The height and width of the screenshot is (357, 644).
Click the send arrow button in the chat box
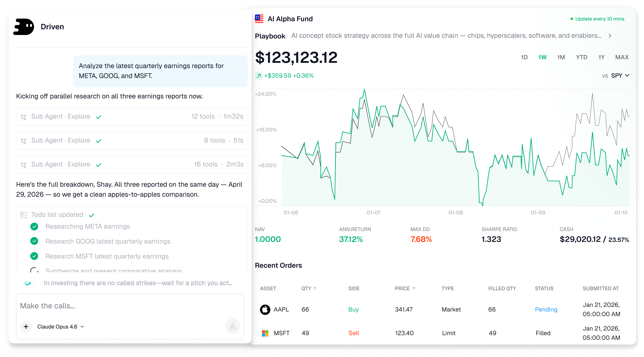coord(233,326)
